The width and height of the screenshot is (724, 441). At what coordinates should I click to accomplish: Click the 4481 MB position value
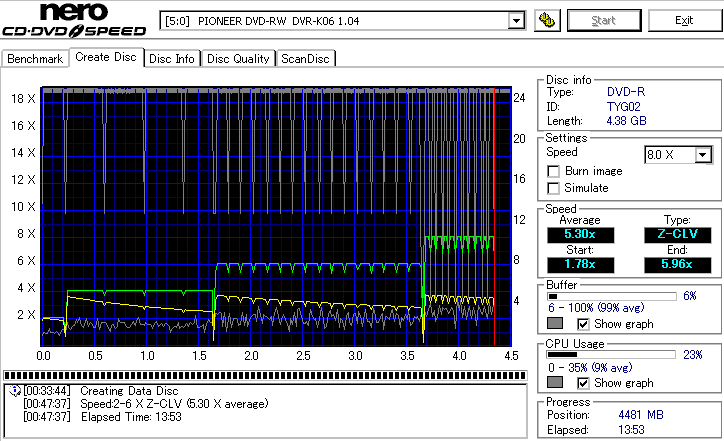point(641,415)
